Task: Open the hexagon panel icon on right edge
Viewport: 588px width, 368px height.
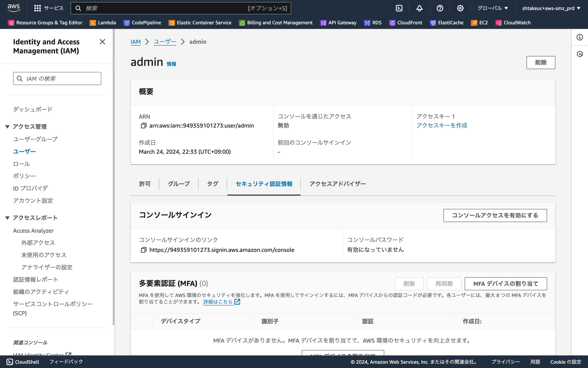Action: (580, 54)
